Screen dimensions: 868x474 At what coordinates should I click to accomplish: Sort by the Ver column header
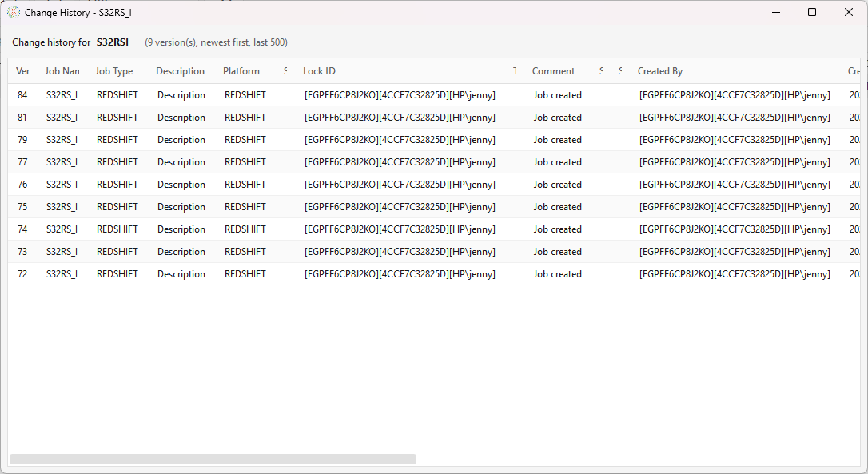[x=22, y=71]
